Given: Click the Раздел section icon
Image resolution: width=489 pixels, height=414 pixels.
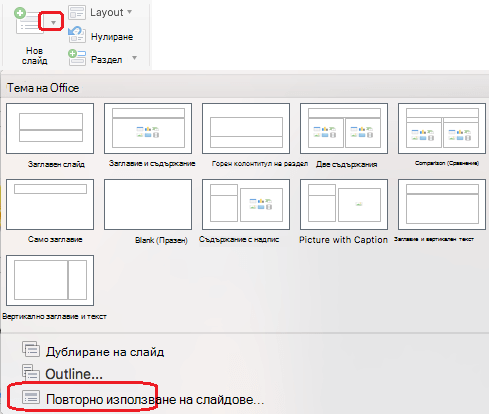Looking at the screenshot, I should (x=77, y=58).
